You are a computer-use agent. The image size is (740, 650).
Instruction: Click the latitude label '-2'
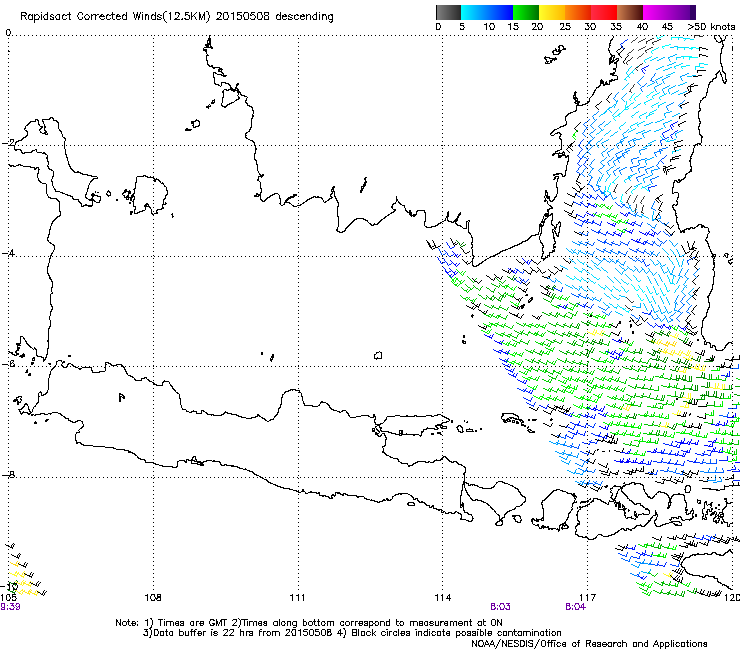pos(9,143)
